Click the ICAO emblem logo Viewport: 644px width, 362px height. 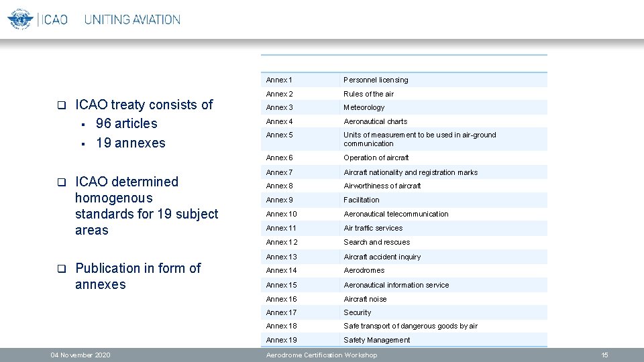(20, 19)
